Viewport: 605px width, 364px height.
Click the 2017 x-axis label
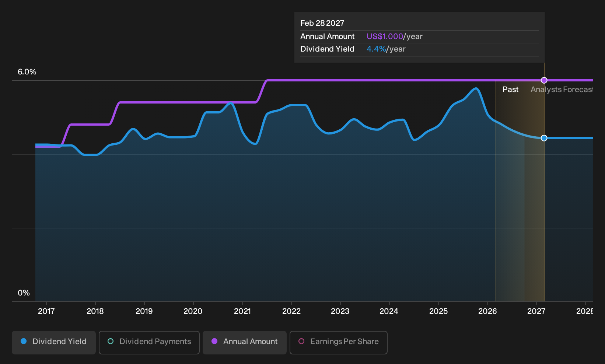tap(46, 311)
